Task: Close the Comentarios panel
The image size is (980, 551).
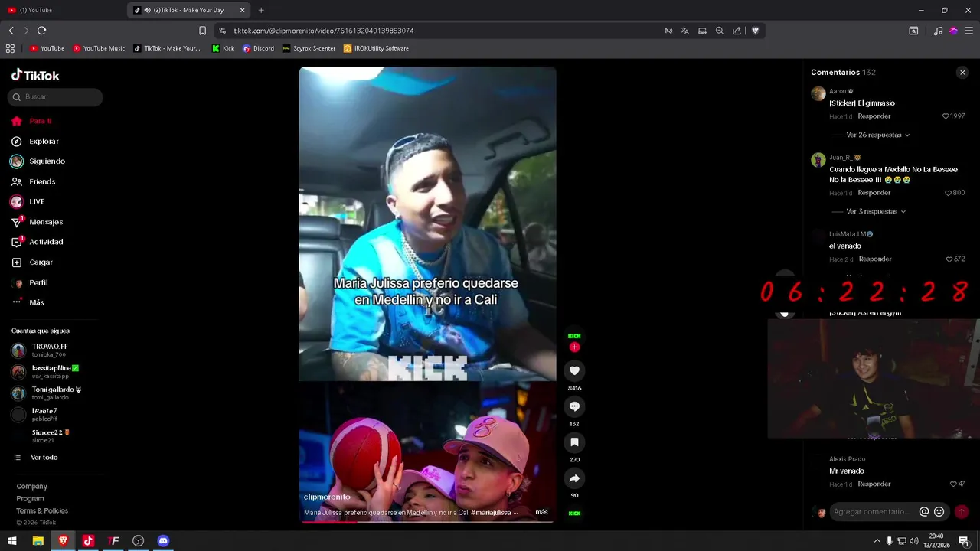Action: [962, 73]
